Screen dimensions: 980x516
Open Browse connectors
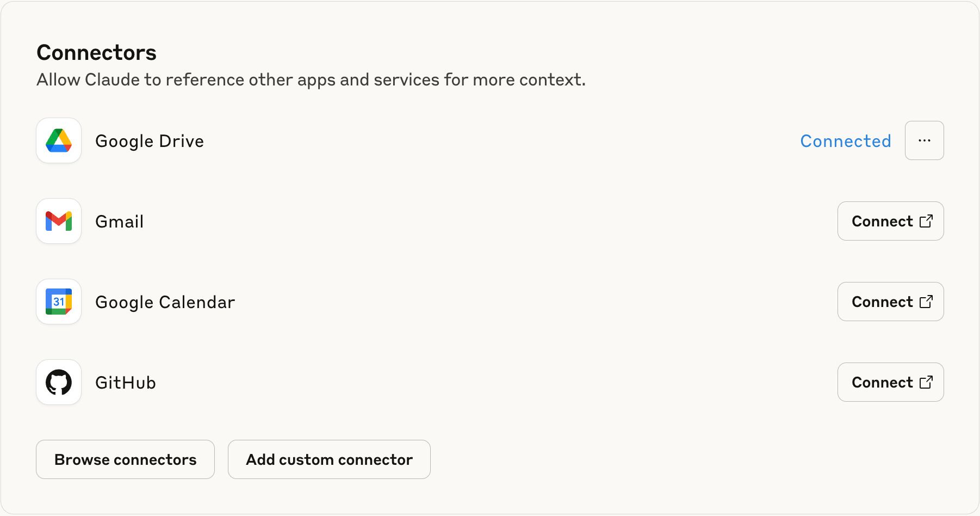(125, 459)
